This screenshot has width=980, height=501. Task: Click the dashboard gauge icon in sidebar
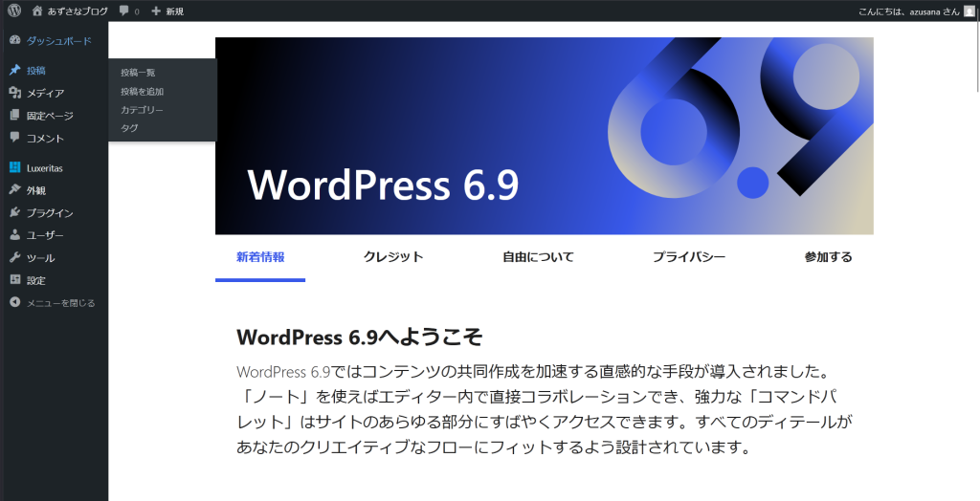coord(14,41)
